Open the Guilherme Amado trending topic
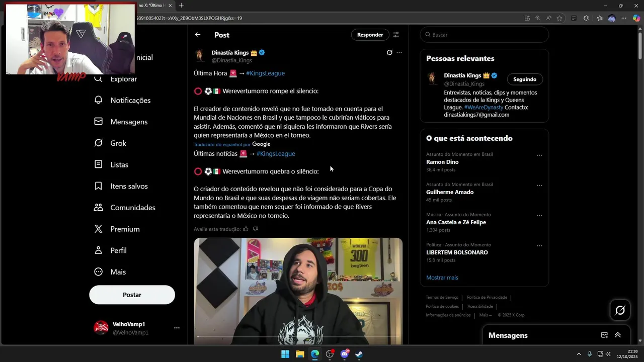The image size is (644, 362). click(450, 192)
